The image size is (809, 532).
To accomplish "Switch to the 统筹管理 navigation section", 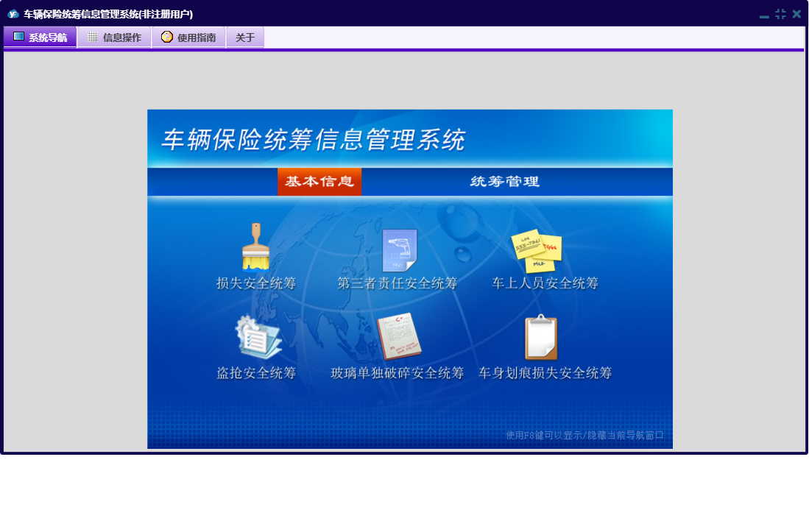I will click(505, 182).
